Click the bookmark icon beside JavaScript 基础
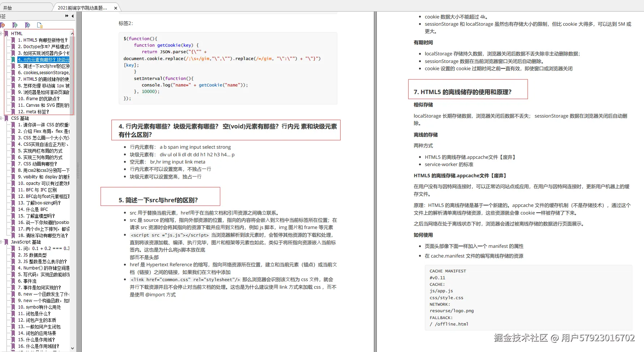This screenshot has height=352, width=644. point(7,242)
